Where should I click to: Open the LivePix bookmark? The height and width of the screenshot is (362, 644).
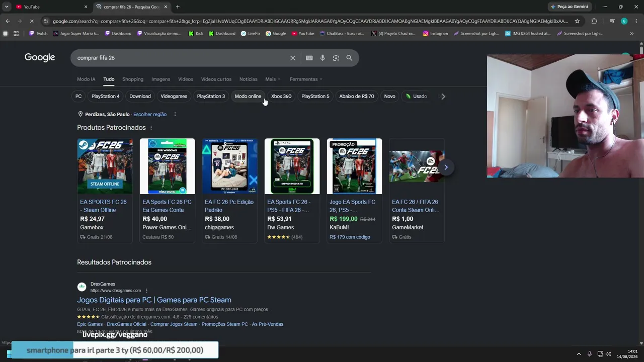251,34
